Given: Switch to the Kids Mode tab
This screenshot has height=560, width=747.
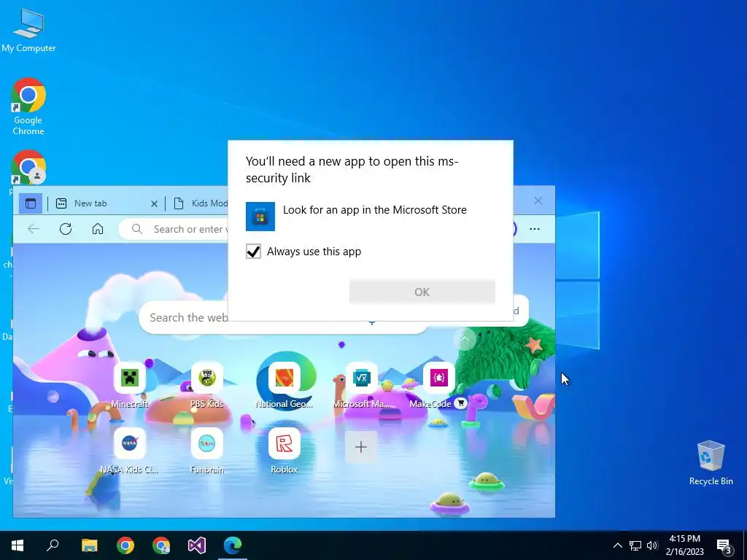Looking at the screenshot, I should [x=200, y=203].
